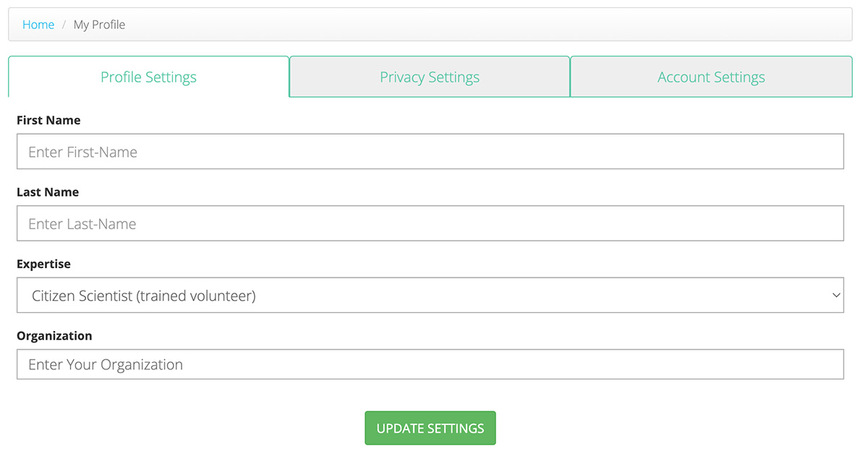Focus the First Name input field
Image resolution: width=868 pixels, height=459 pixels.
click(x=430, y=152)
